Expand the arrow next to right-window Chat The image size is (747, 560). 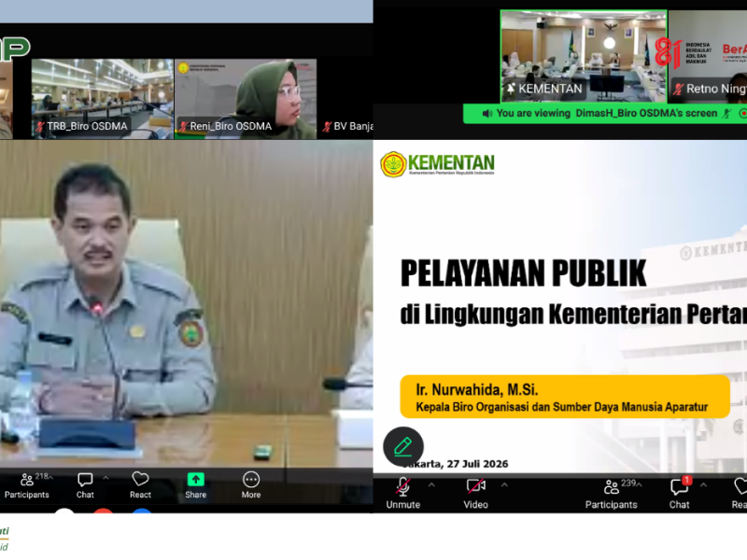click(703, 484)
